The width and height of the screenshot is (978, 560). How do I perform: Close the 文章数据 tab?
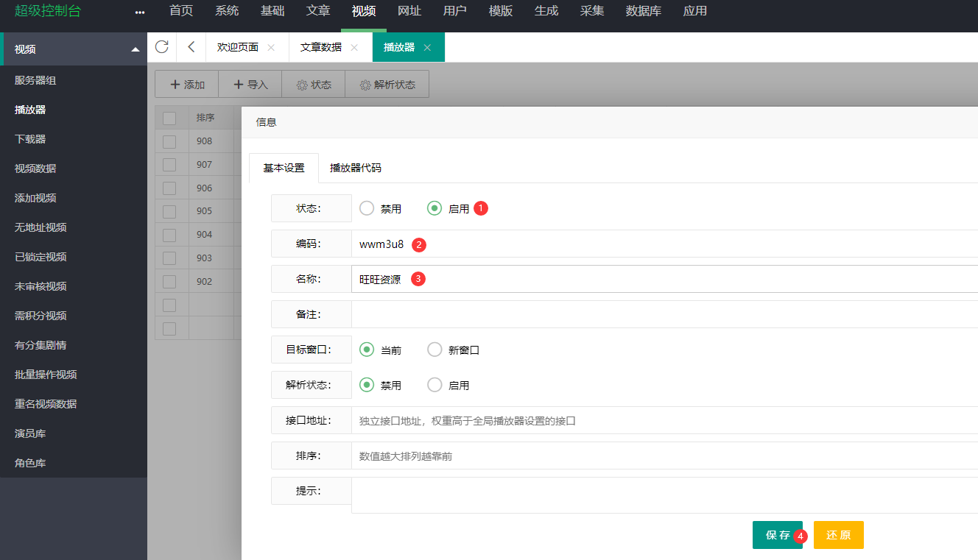pos(354,47)
